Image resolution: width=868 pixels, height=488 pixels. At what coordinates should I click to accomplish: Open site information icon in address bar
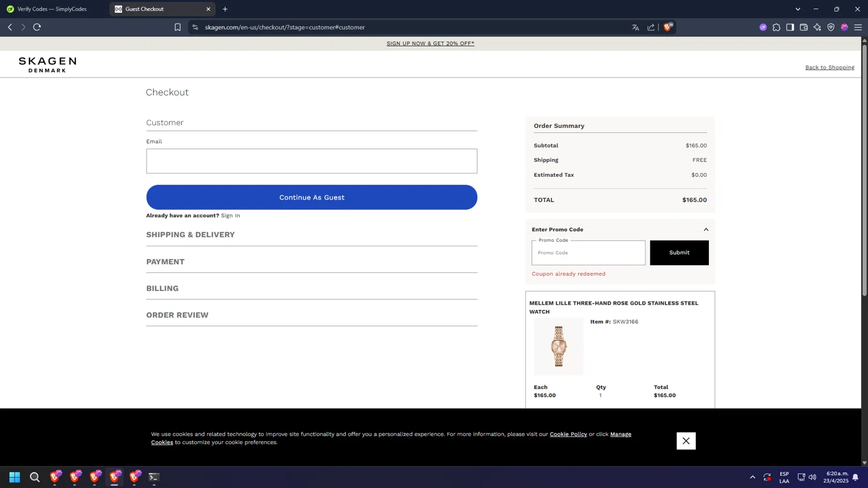click(195, 27)
